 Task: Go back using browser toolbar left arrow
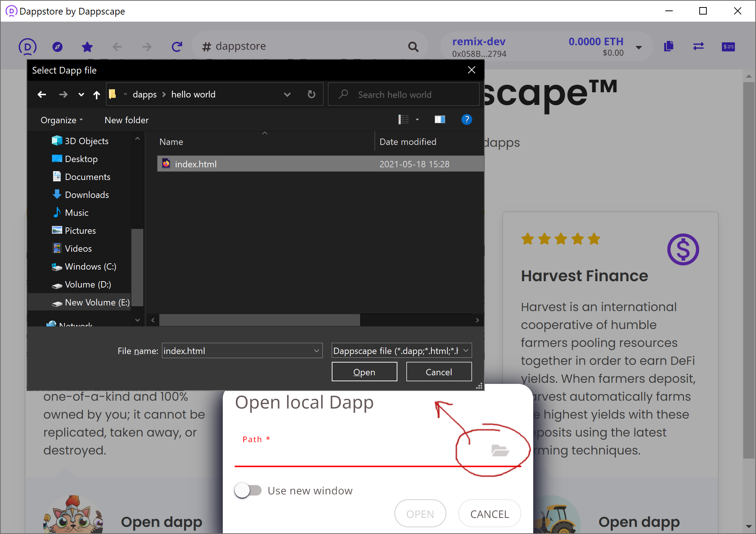pyautogui.click(x=117, y=47)
